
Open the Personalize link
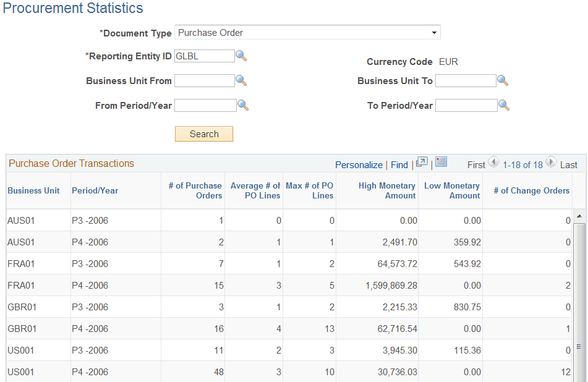tap(359, 164)
